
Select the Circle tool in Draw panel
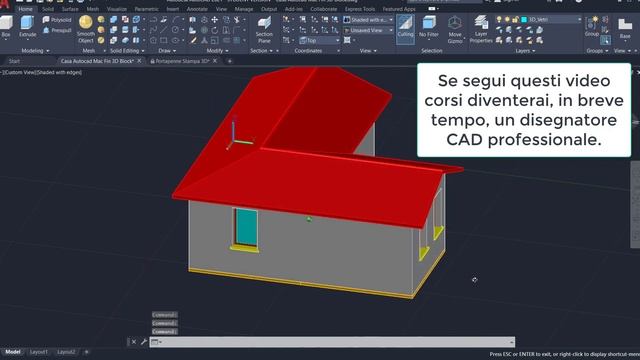coord(175,30)
